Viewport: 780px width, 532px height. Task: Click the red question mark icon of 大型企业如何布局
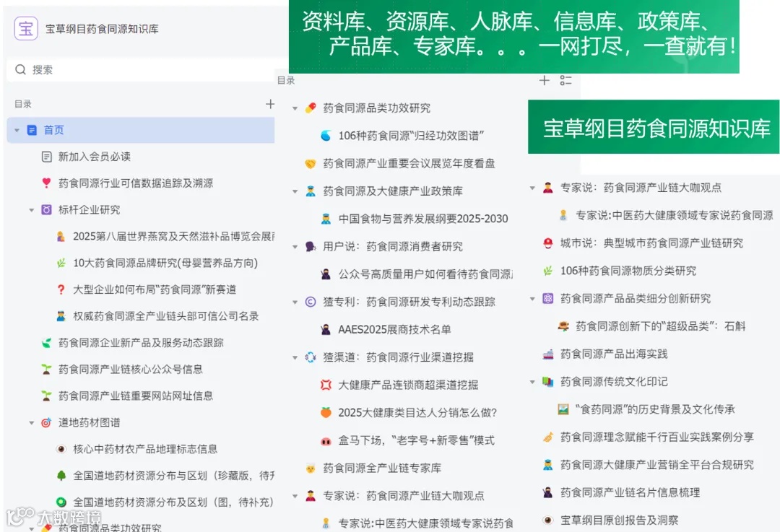click(x=61, y=289)
